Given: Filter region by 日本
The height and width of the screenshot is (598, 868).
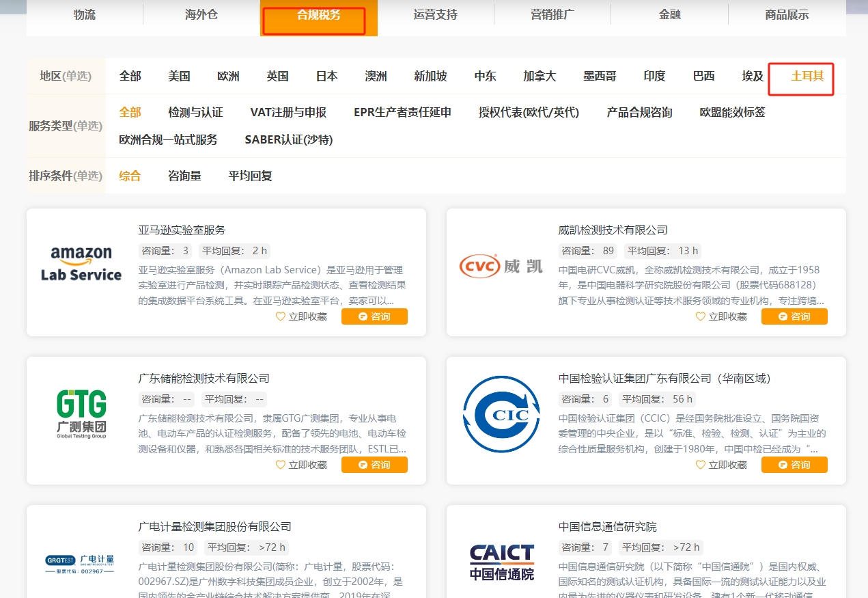Looking at the screenshot, I should (x=326, y=76).
